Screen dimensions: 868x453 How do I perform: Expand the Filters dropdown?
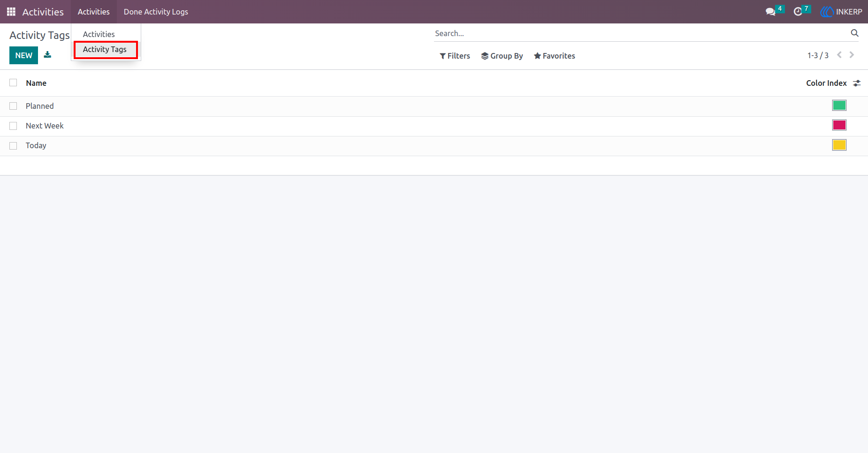pos(455,56)
